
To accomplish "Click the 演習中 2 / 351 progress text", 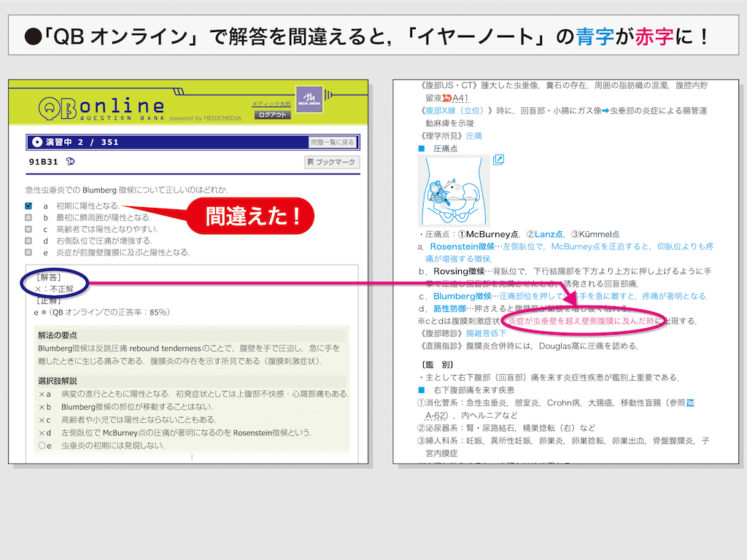I will [x=82, y=142].
